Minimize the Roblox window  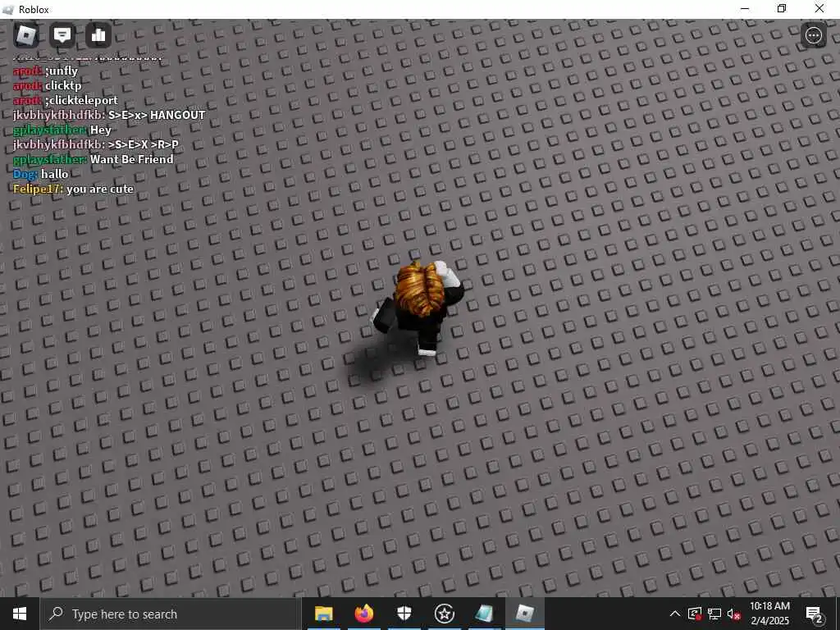(x=745, y=8)
